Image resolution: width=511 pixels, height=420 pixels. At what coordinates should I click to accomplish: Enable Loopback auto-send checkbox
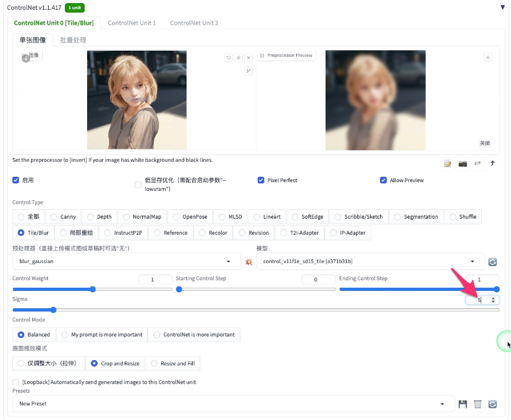(x=15, y=382)
